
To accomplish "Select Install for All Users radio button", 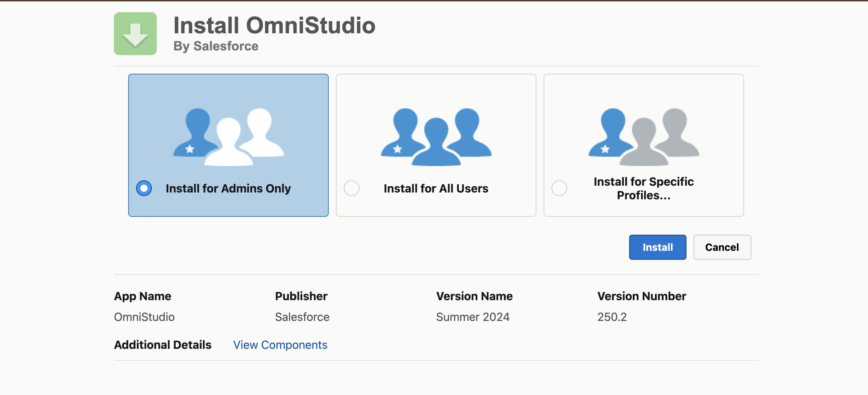I will 352,188.
